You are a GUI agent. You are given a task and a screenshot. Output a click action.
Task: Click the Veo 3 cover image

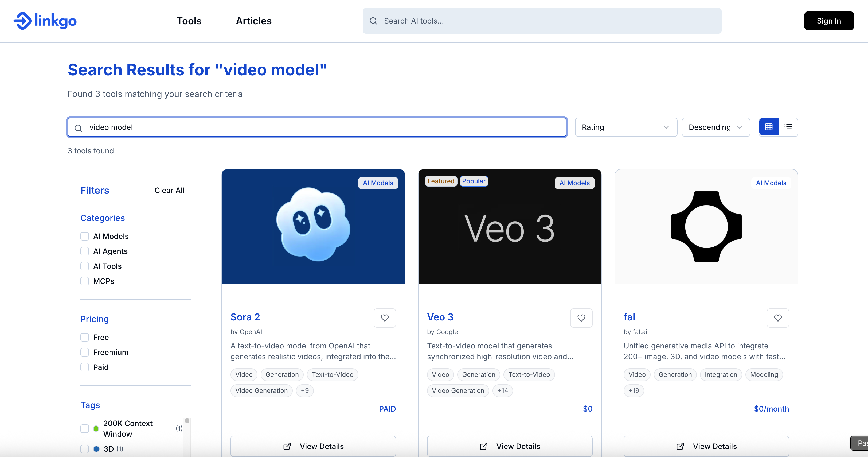pos(510,226)
